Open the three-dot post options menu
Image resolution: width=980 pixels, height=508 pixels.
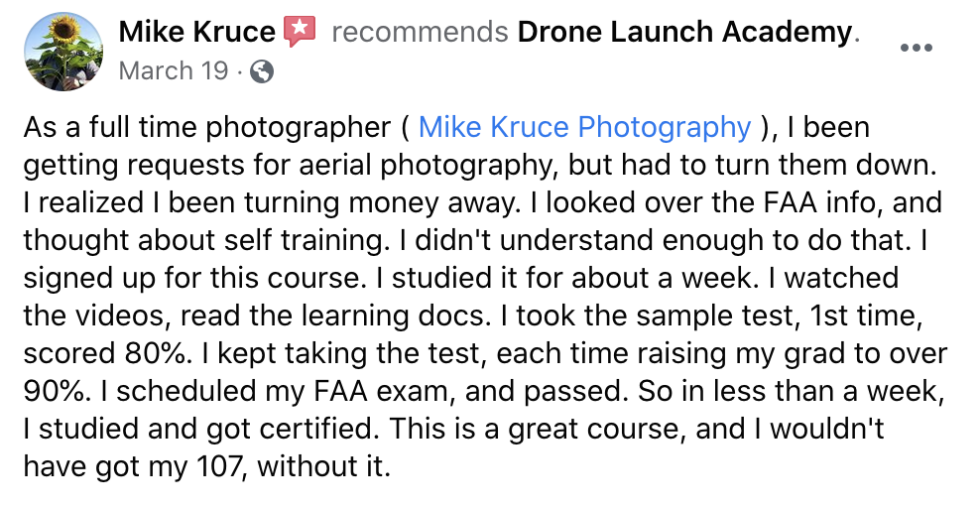[x=917, y=48]
